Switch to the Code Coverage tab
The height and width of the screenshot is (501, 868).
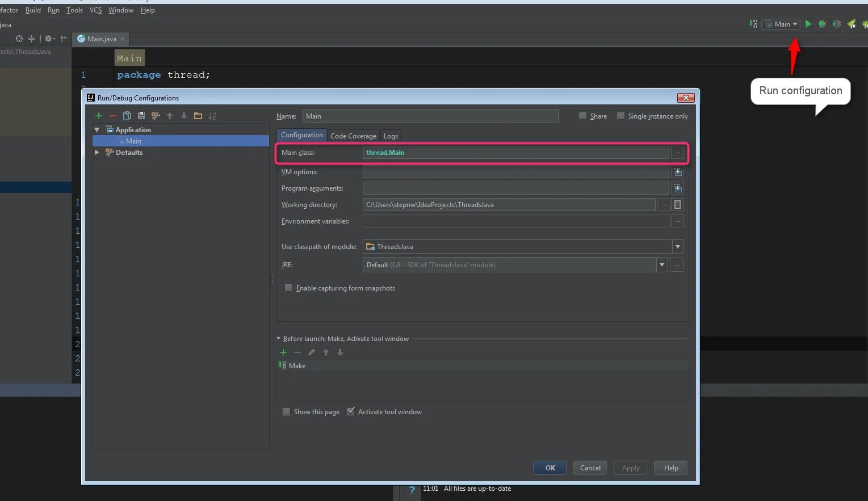click(x=353, y=136)
